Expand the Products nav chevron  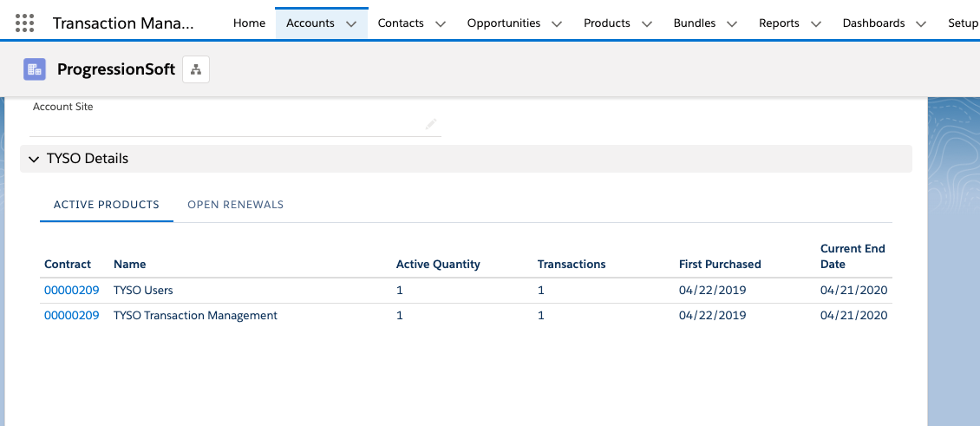coord(646,24)
